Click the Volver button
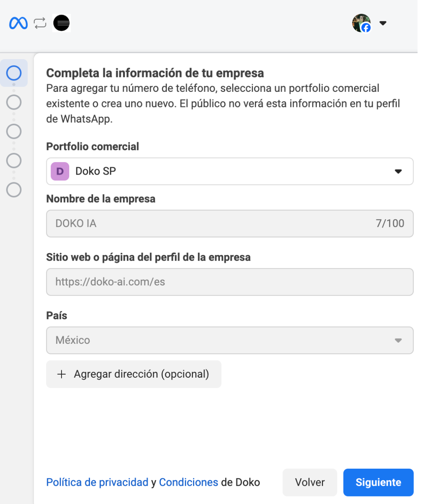The width and height of the screenshot is (424, 504). (x=310, y=482)
